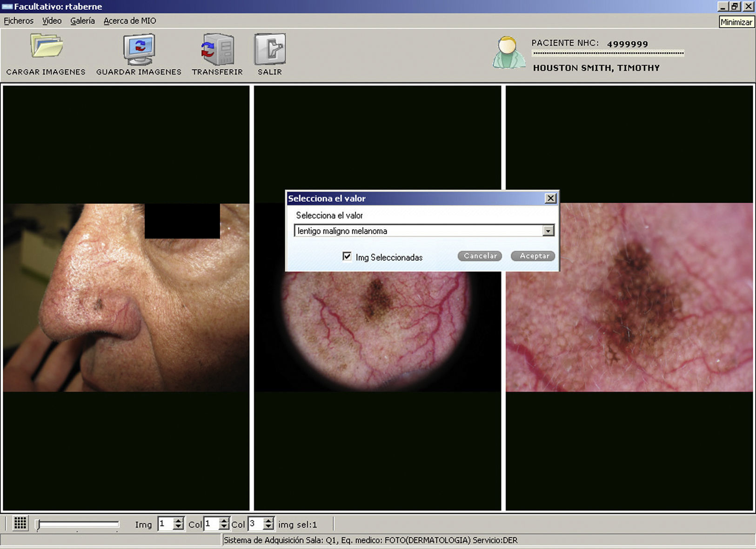
Task: Select the nose clinical photo thumbnail
Action: [x=126, y=298]
